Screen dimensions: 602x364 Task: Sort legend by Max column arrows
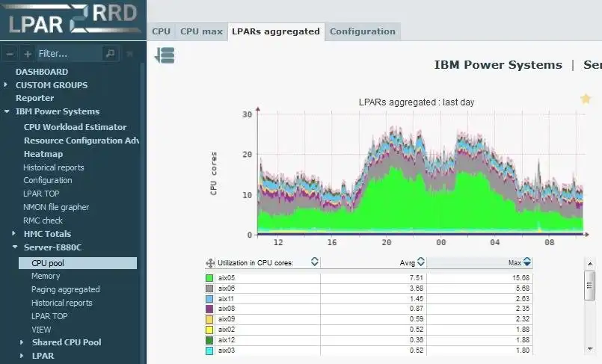527,262
